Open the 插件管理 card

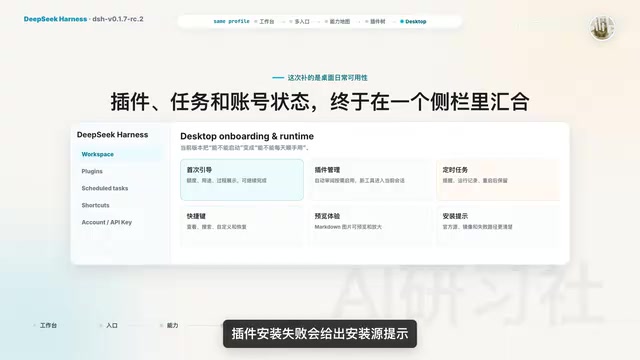coord(370,180)
